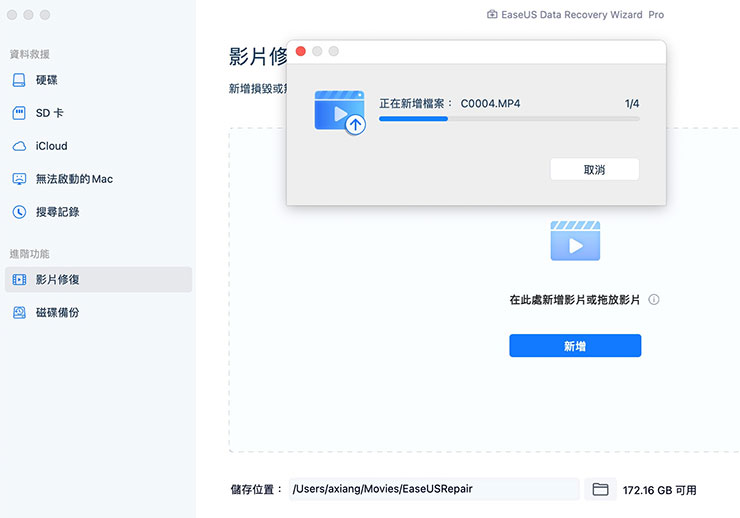Click the SD card icon

tap(19, 113)
